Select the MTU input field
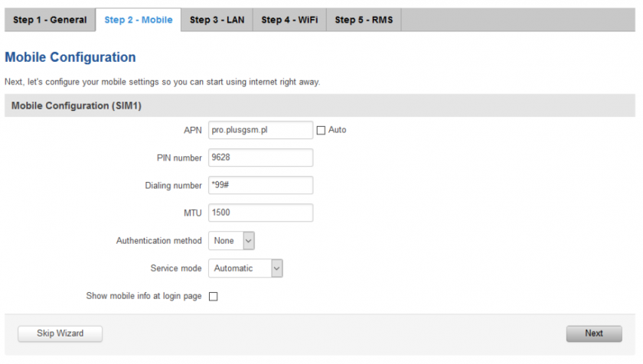The image size is (643, 364). [x=261, y=213]
